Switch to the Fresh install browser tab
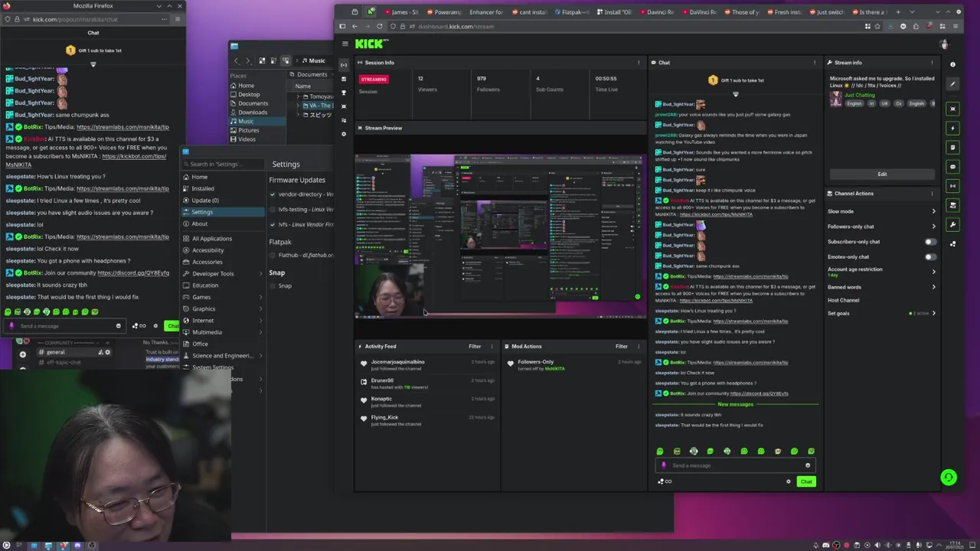The width and height of the screenshot is (980, 551). pyautogui.click(x=786, y=12)
